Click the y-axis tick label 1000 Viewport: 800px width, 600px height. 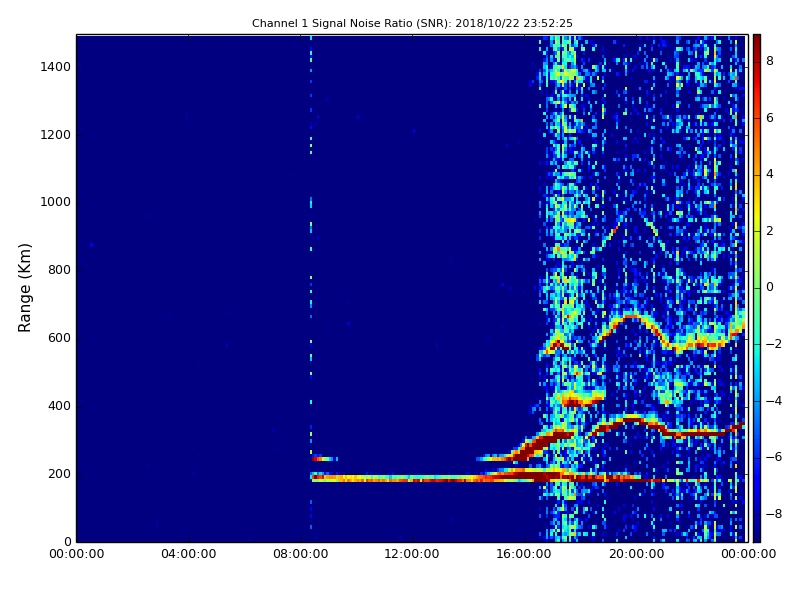point(56,203)
